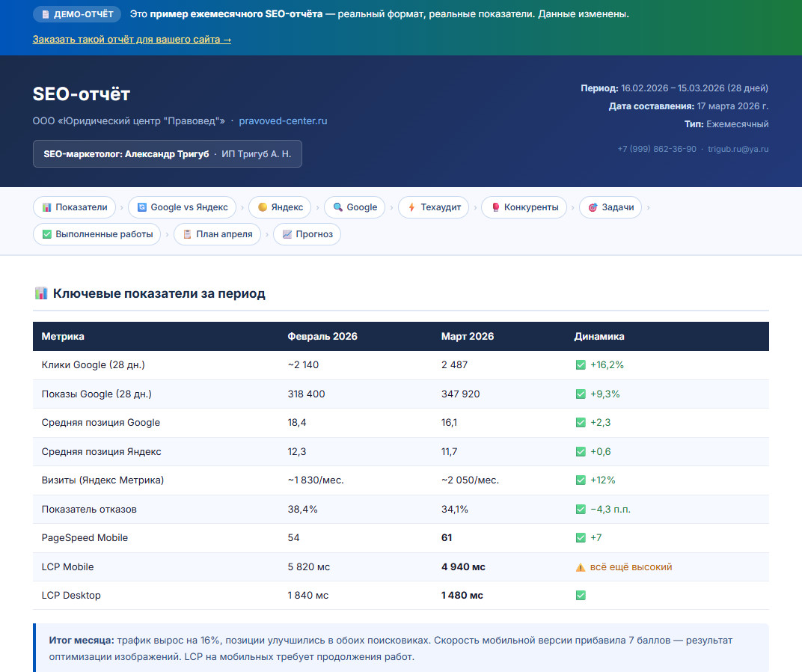This screenshot has height=672, width=802.
Task: Click the lightning icon on Техаудит chip
Action: point(411,207)
